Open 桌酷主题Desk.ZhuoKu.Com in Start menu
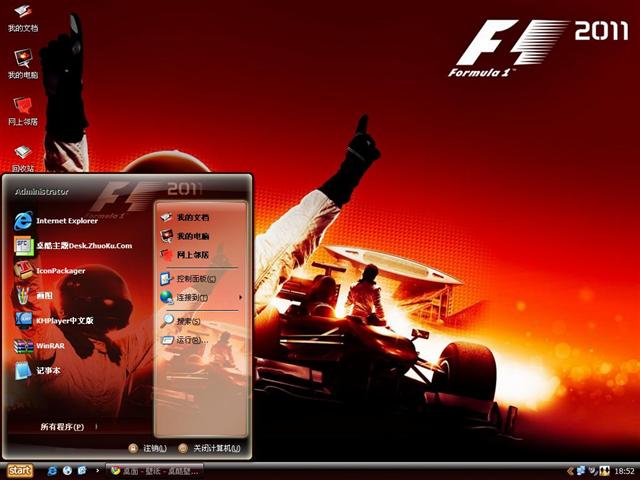 point(73,246)
